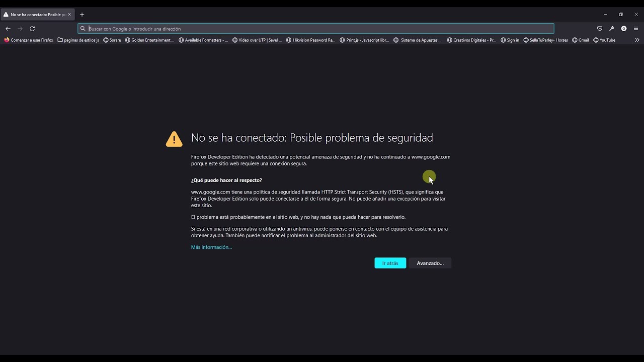Click the 'Avanzado...' button
The height and width of the screenshot is (362, 644).
click(x=430, y=263)
